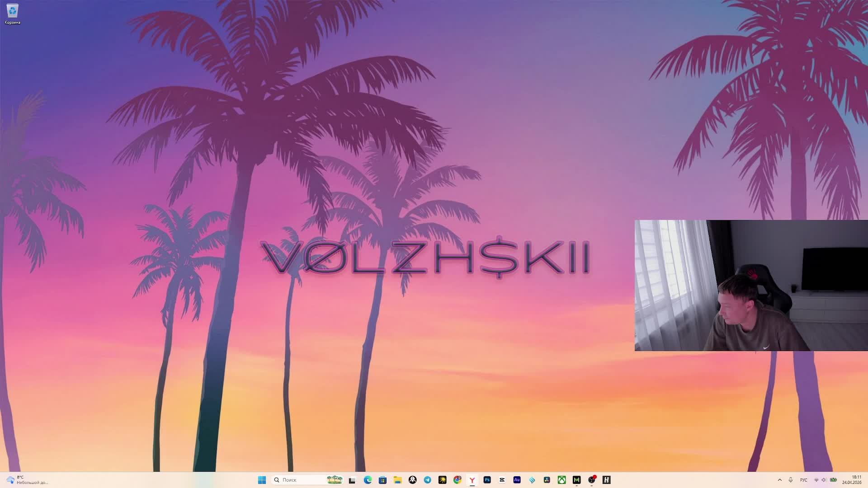This screenshot has width=868, height=488.
Task: Expand hidden system tray icons chevron
Action: pos(779,480)
